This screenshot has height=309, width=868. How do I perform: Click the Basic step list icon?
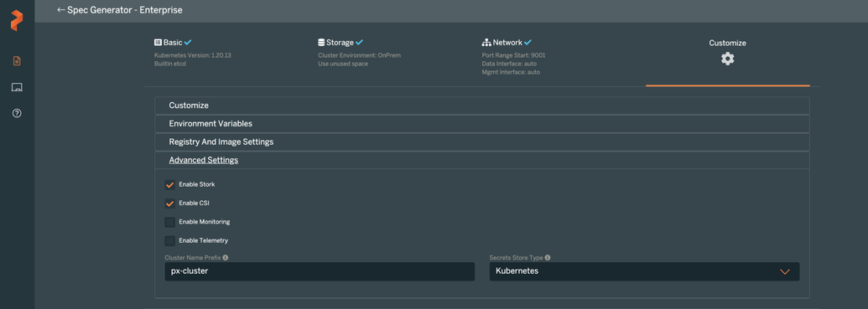coord(158,43)
